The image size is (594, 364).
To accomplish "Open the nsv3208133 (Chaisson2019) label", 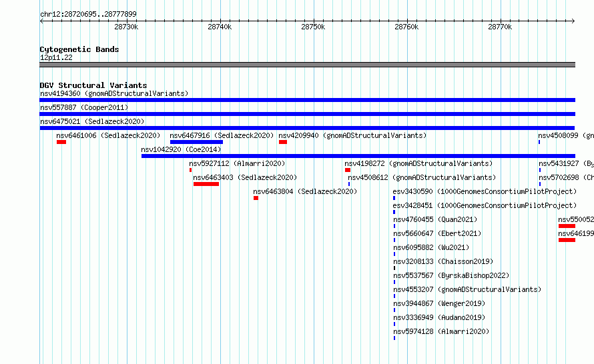I will [x=443, y=261].
